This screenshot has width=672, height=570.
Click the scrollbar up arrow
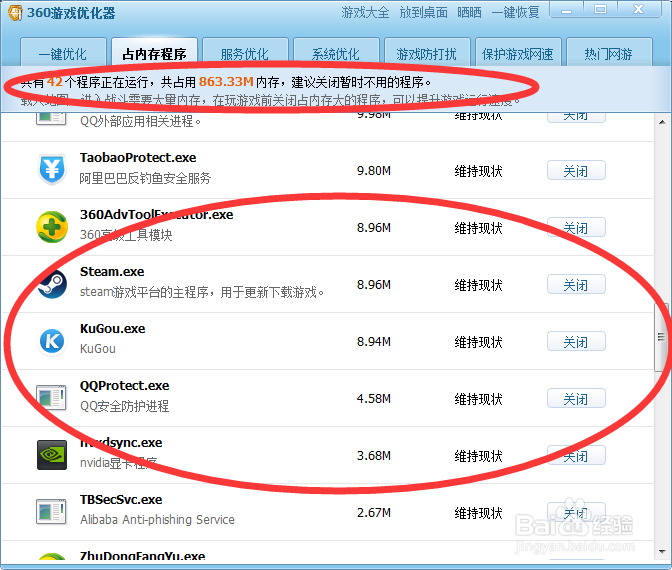(x=662, y=122)
